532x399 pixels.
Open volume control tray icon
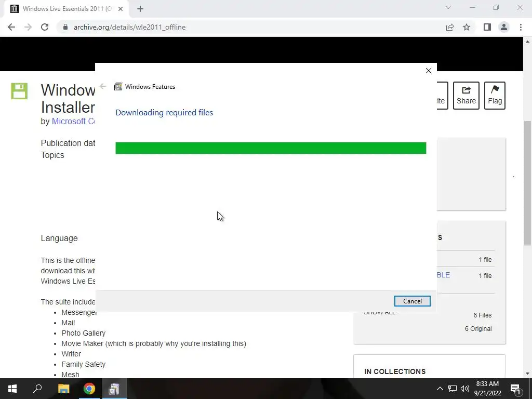point(465,389)
